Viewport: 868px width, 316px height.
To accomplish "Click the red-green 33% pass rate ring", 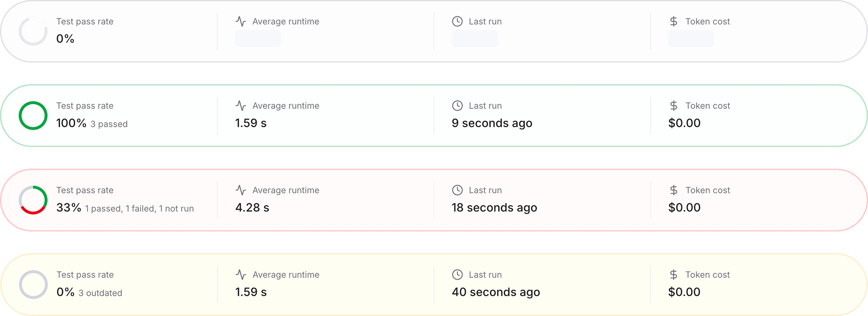I will point(33,200).
